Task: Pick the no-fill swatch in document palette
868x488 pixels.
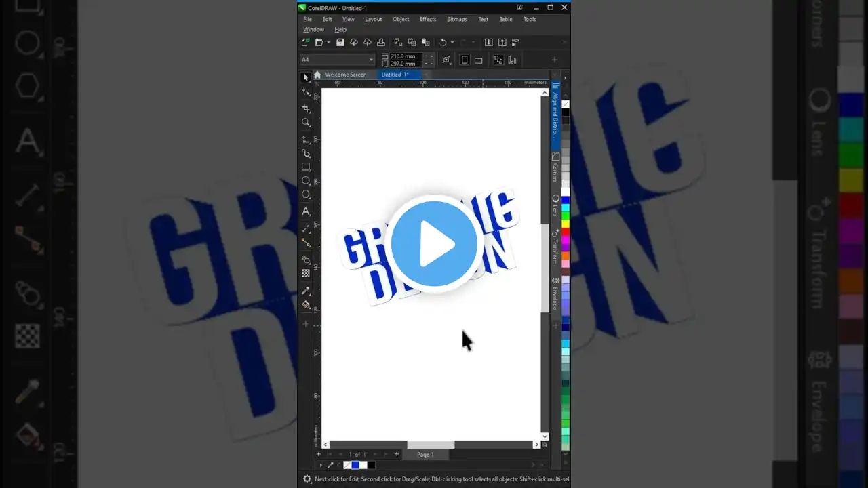Action: pyautogui.click(x=347, y=465)
